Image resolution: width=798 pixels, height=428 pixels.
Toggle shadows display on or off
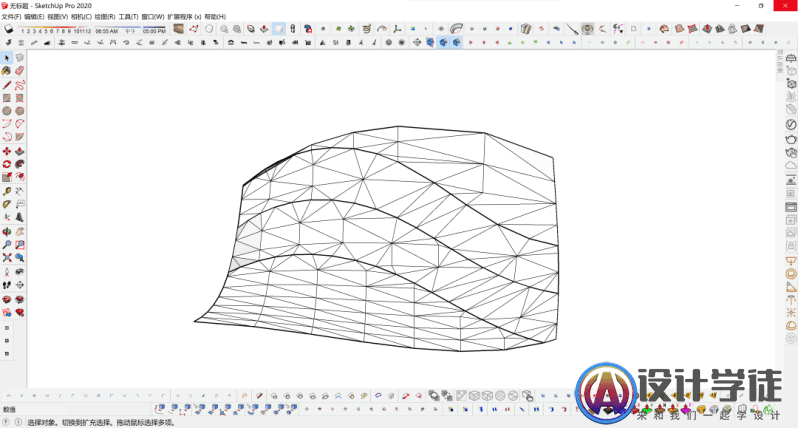coord(9,30)
